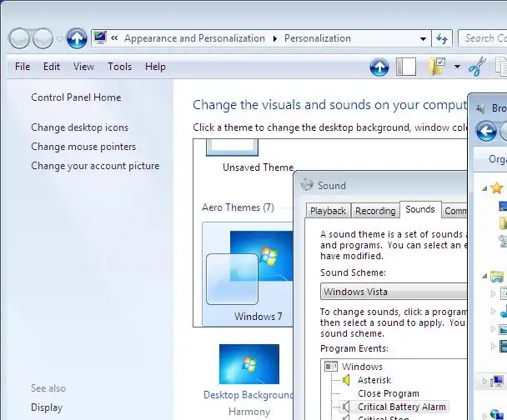This screenshot has width=507, height=420.
Task: Click the Network icon in Browse window tree
Action: point(497,414)
